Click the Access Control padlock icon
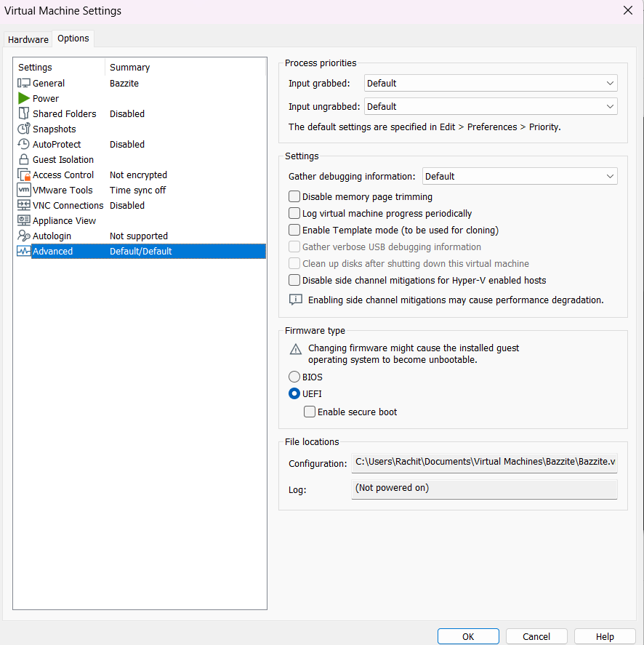 24,175
